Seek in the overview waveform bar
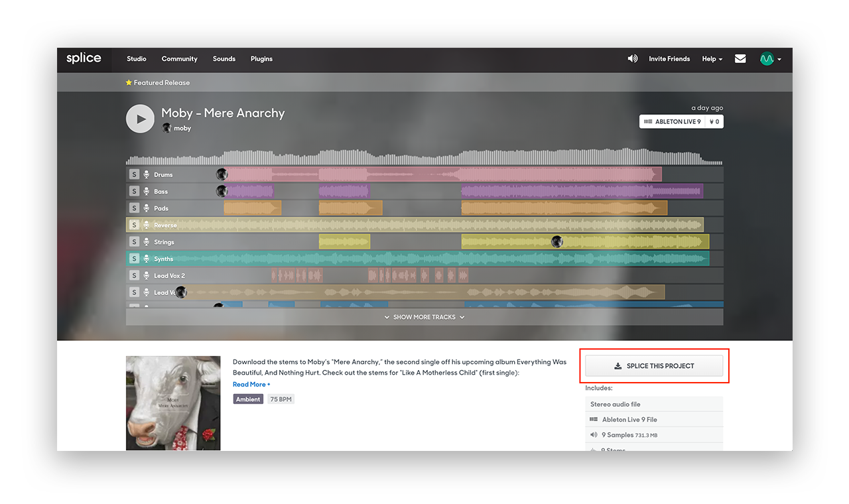The height and width of the screenshot is (504, 849). [x=424, y=157]
